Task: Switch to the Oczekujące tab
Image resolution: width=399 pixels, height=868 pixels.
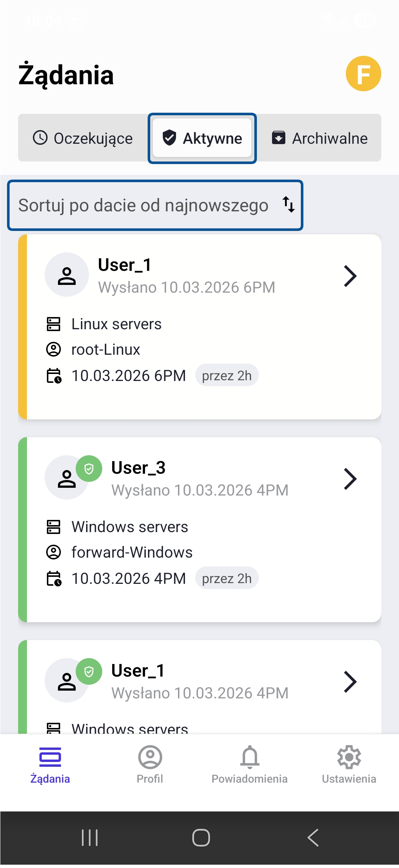Action: (x=83, y=138)
